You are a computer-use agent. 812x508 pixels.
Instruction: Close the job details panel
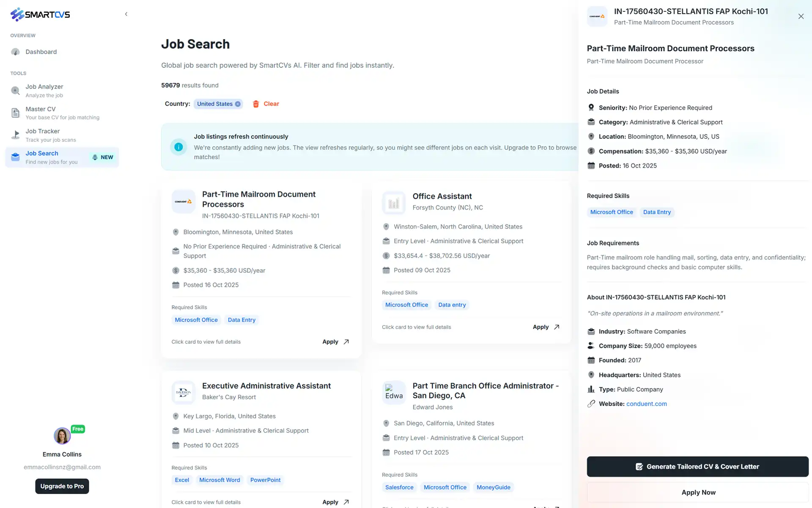pos(801,16)
